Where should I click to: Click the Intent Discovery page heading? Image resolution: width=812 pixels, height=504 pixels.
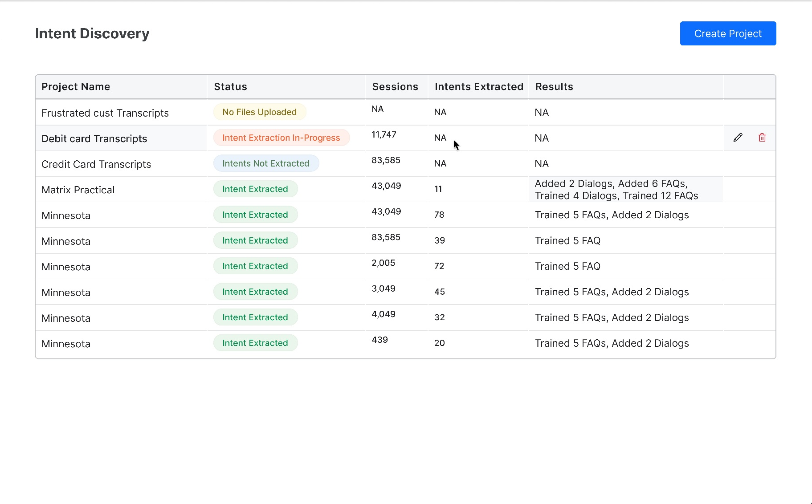92,34
